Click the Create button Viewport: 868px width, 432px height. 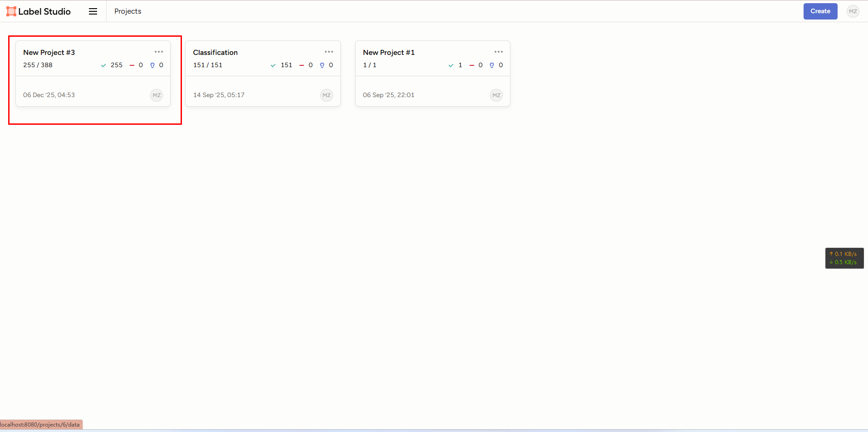click(x=820, y=11)
